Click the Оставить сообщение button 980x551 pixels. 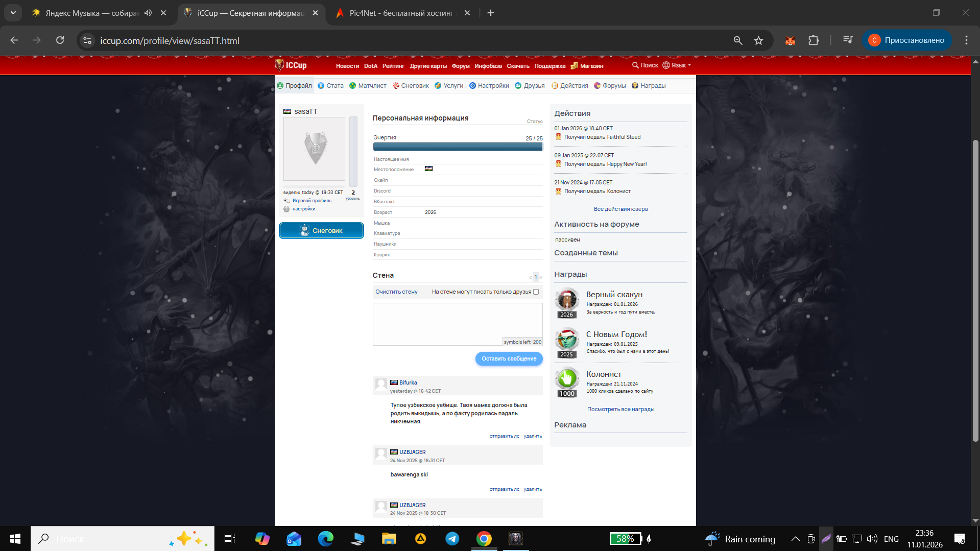coord(509,359)
